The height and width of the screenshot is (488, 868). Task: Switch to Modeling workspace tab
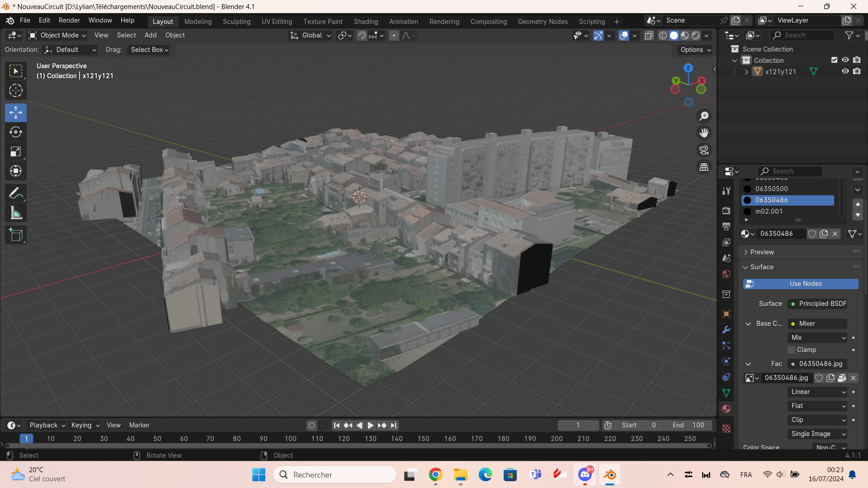coord(198,21)
